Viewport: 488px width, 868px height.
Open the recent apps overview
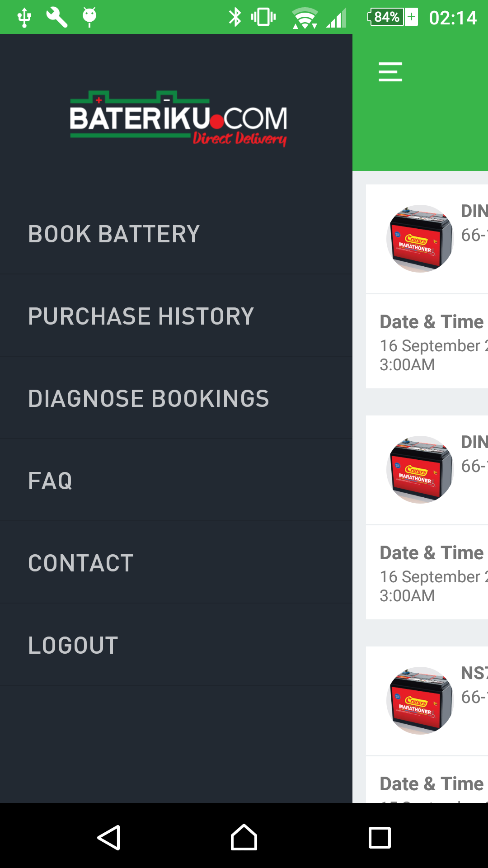(380, 838)
